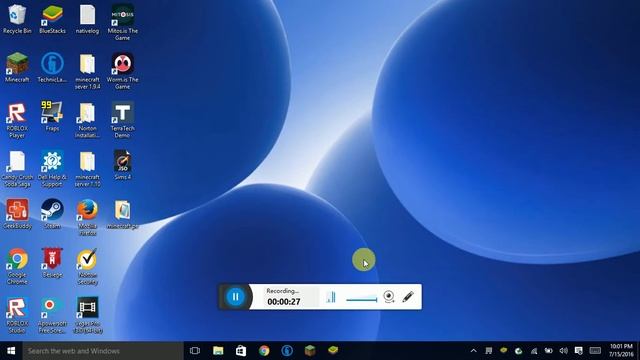Open the pencil annotation tool in recorder
This screenshot has width=640, height=360.
(408, 297)
